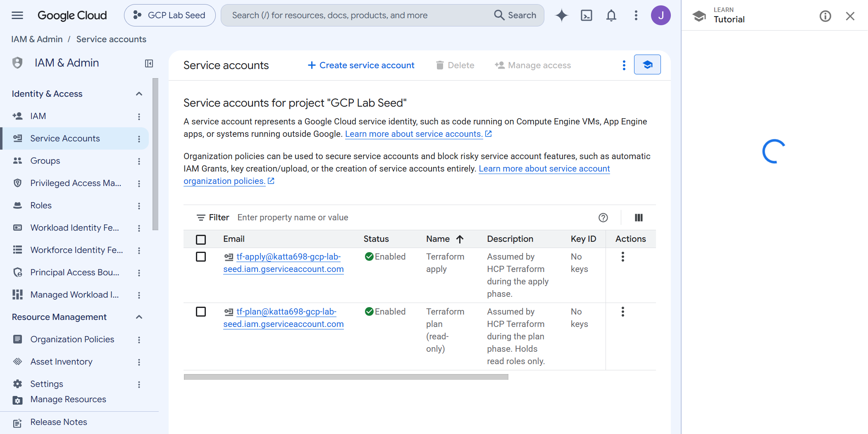Screen dimensions: 868x434
Task: Open tf-apply service account email link
Action: click(284, 263)
